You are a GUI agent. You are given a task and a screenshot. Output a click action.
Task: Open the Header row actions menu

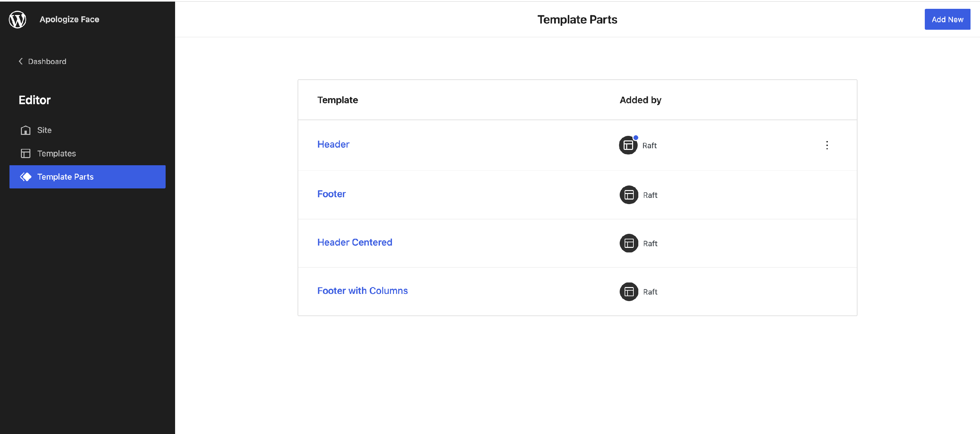click(827, 145)
